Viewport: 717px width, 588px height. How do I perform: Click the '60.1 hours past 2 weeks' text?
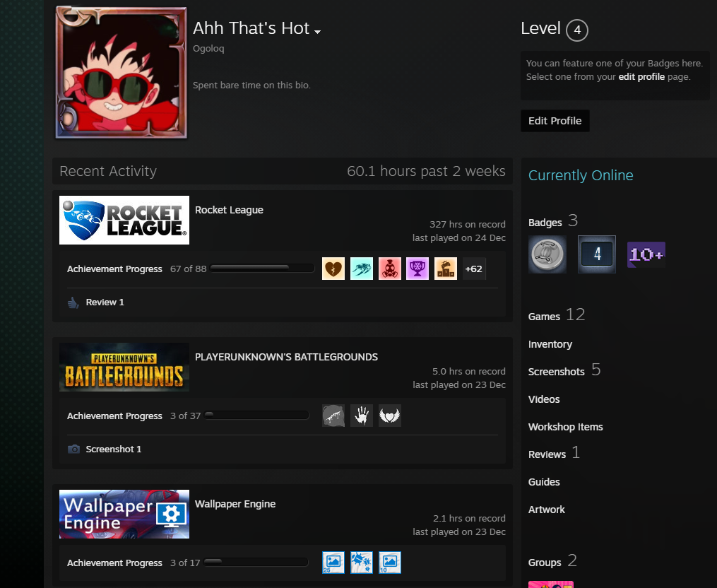tap(426, 171)
